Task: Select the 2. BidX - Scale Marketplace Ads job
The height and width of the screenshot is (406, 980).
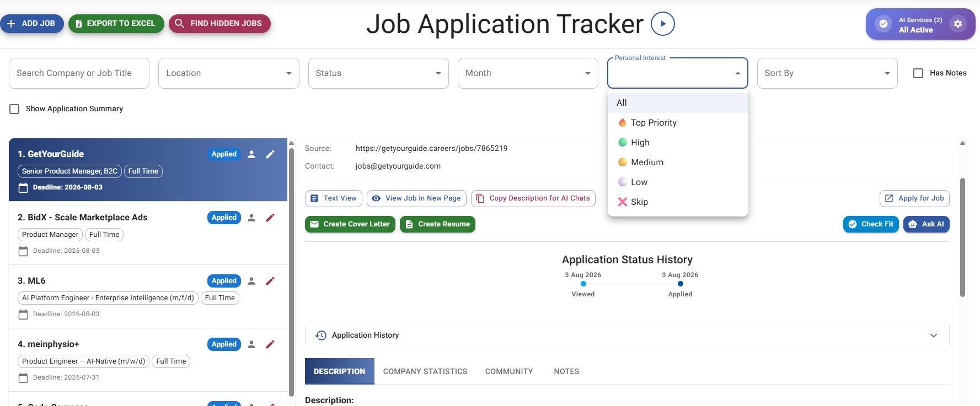Action: 148,233
